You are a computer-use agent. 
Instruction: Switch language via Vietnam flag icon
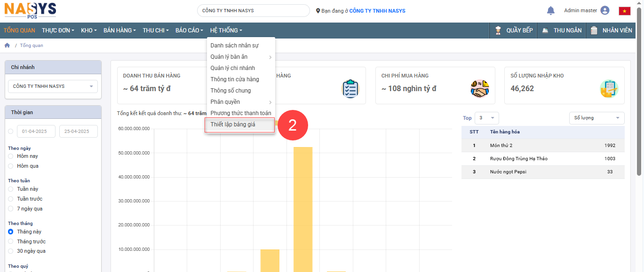click(x=625, y=11)
